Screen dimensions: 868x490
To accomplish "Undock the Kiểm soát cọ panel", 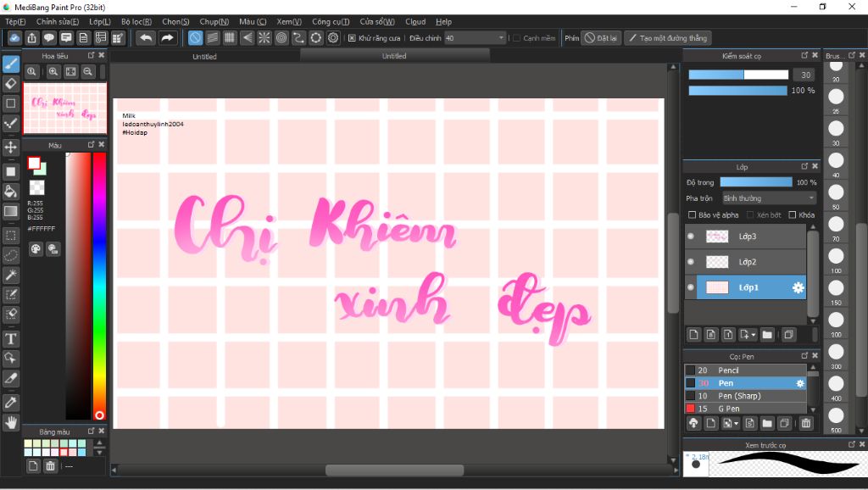I will coord(804,55).
